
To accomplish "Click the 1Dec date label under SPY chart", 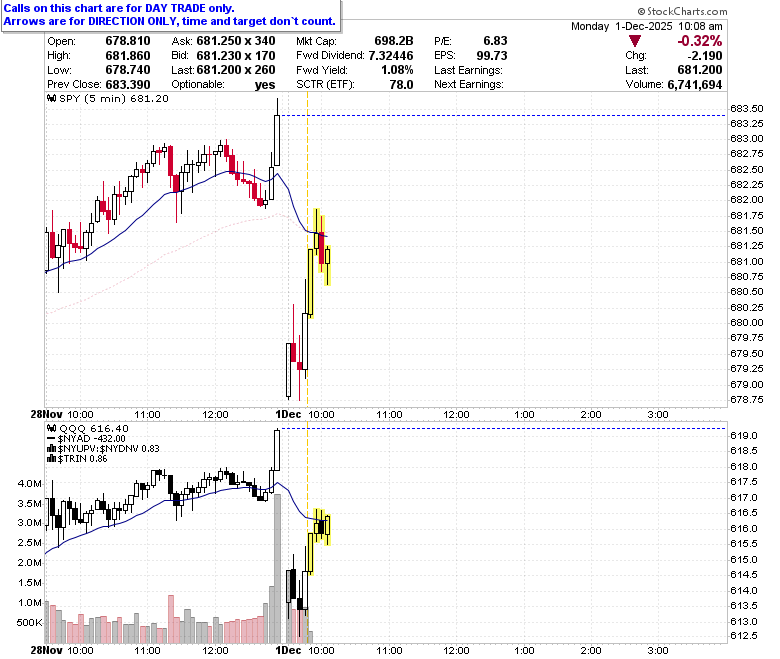I will point(289,414).
